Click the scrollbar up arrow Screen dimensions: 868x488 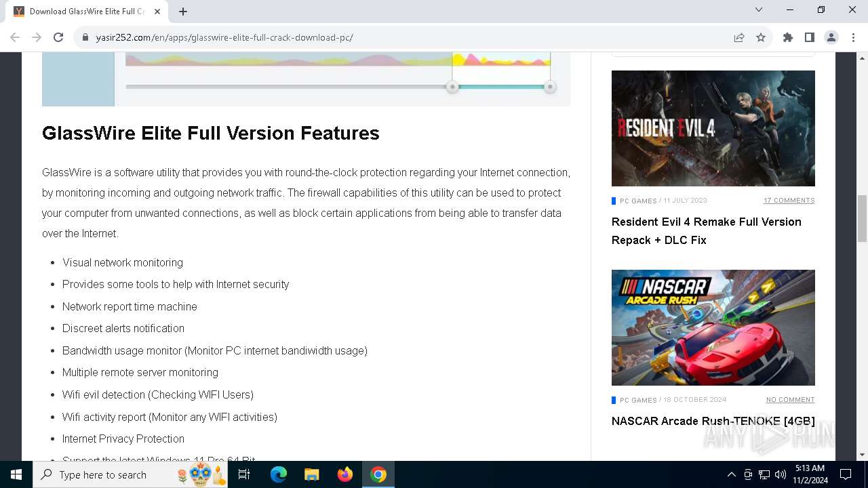(862, 58)
